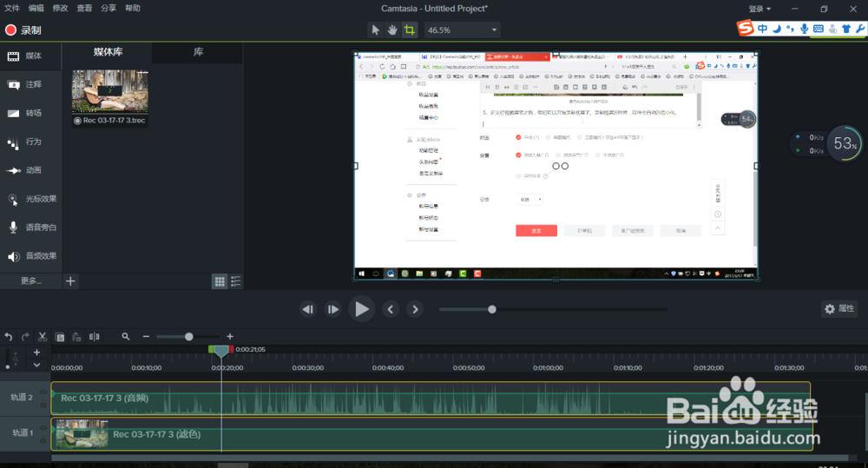Copy the selected timeline clip
Viewport: 868px width, 468px height.
[60, 337]
